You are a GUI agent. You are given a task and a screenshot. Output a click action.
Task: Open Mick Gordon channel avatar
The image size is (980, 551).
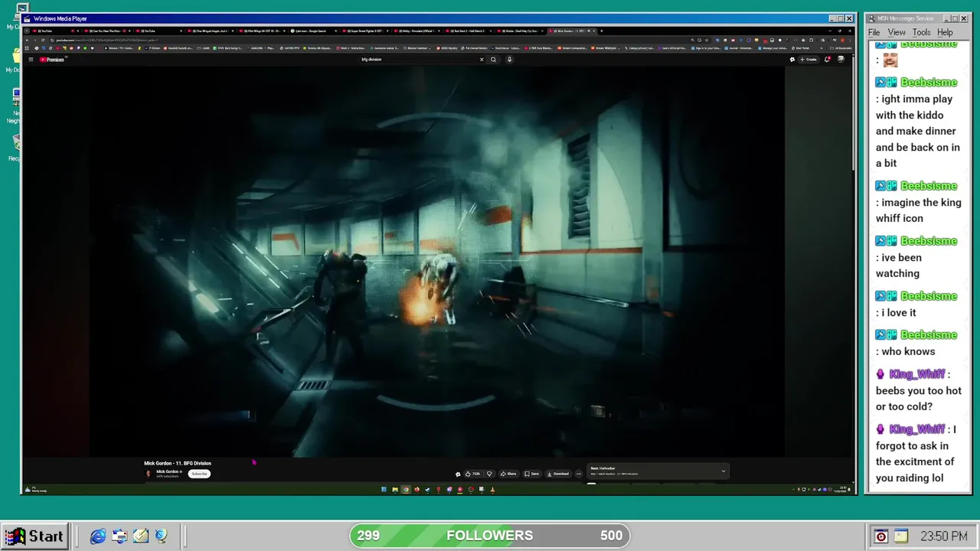tap(149, 474)
